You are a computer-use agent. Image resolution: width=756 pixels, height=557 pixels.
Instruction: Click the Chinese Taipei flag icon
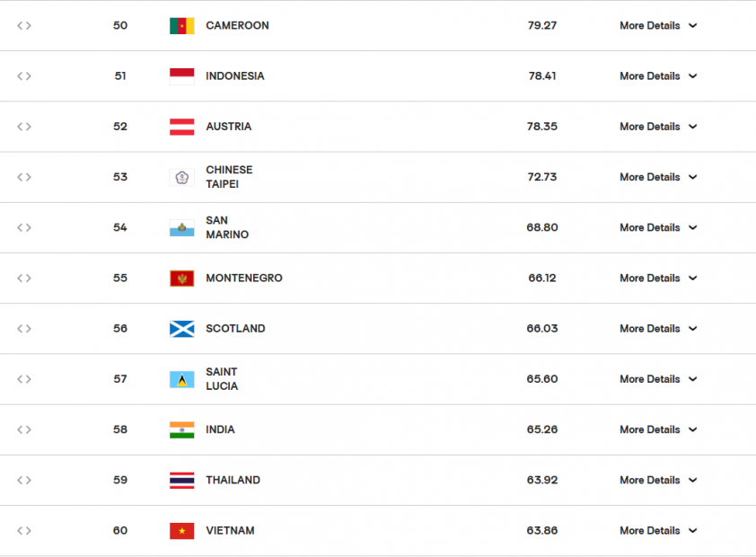(181, 177)
